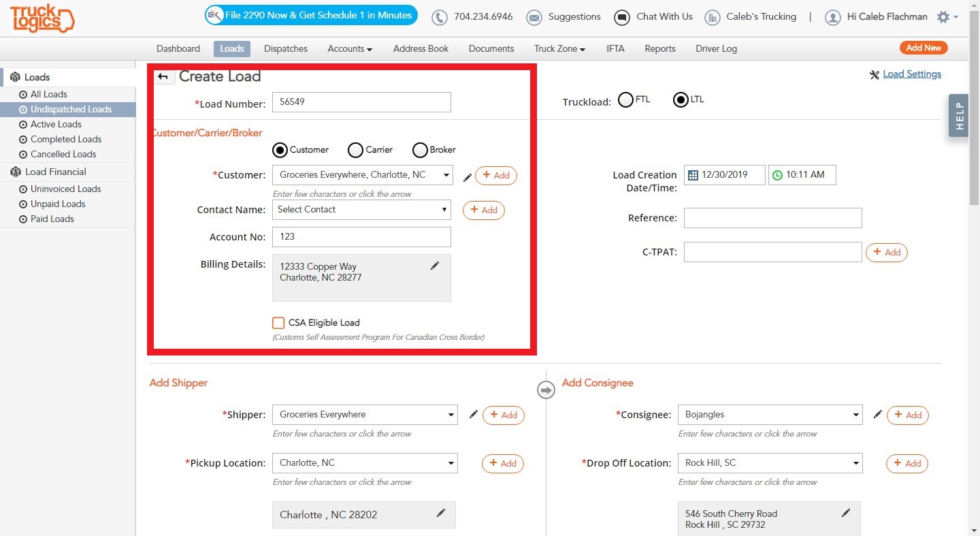The width and height of the screenshot is (980, 536).
Task: Click the Chat With Us bubble icon
Action: [x=622, y=17]
